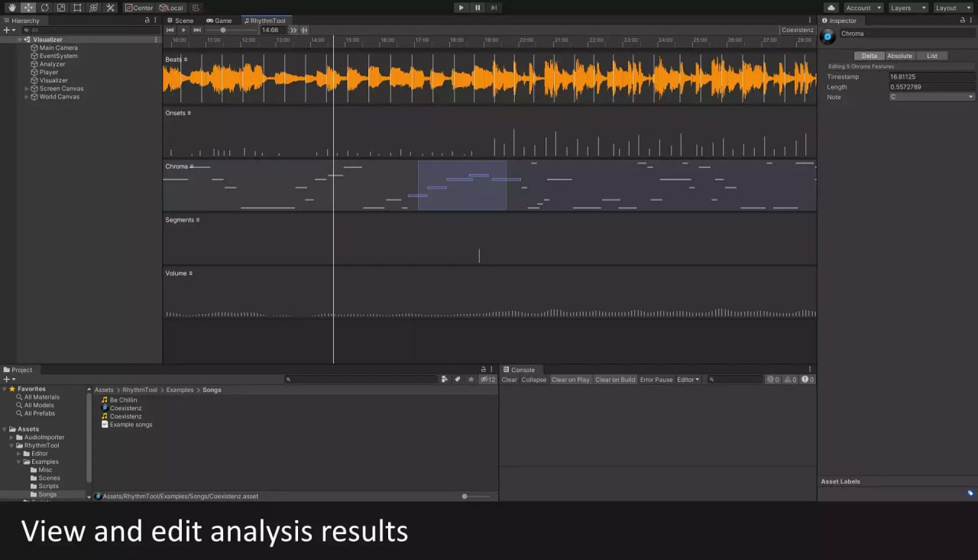The height and width of the screenshot is (560, 978).
Task: Toggle Error Pause in Console
Action: click(656, 380)
